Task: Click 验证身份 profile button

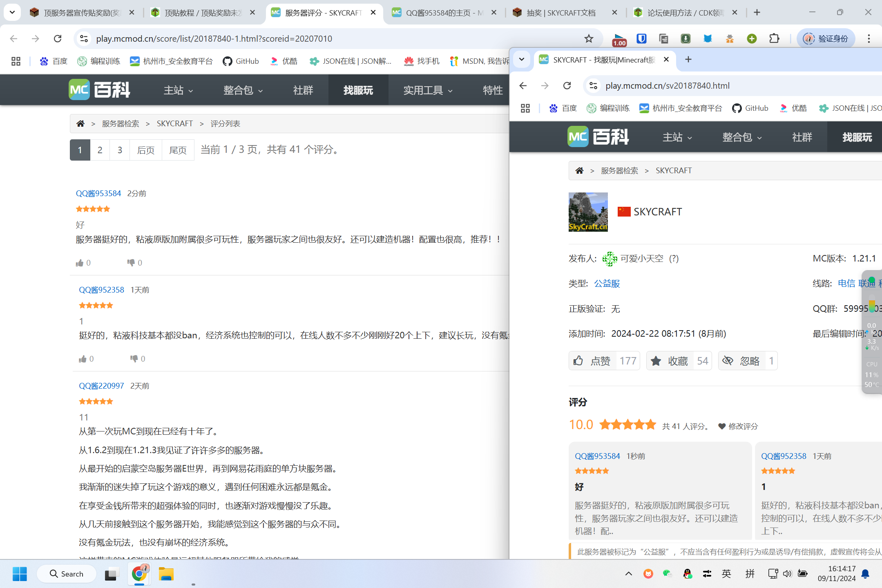Action: [x=826, y=38]
